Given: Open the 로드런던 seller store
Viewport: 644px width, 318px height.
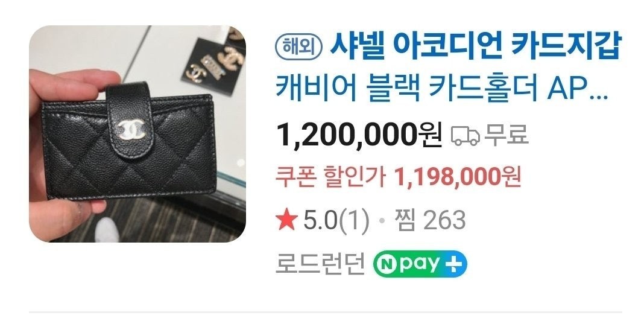Looking at the screenshot, I should click(x=320, y=264).
